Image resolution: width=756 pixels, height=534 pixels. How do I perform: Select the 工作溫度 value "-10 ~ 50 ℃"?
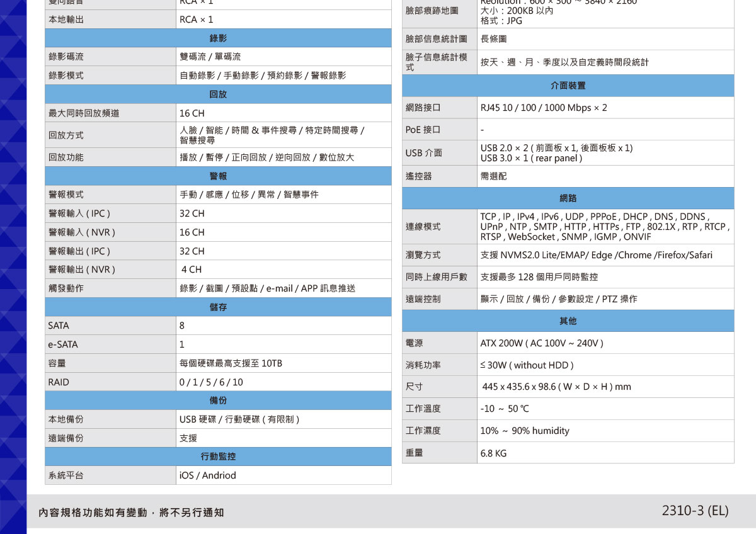pyautogui.click(x=505, y=409)
